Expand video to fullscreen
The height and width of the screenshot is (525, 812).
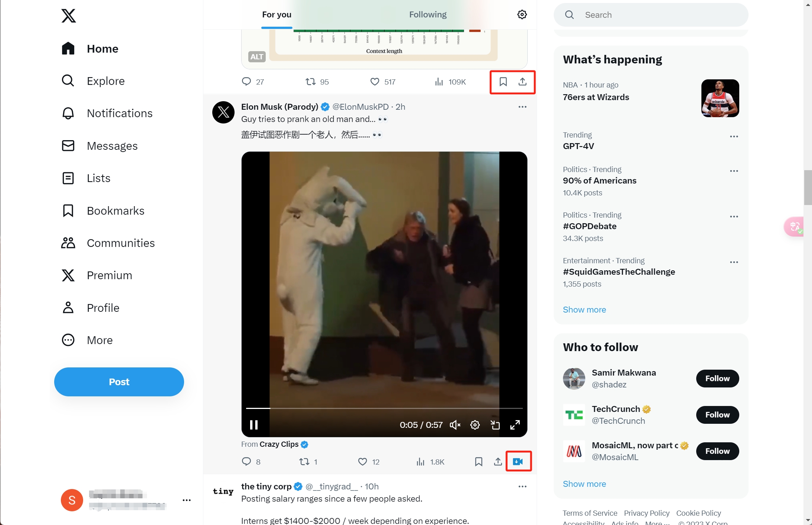click(515, 425)
